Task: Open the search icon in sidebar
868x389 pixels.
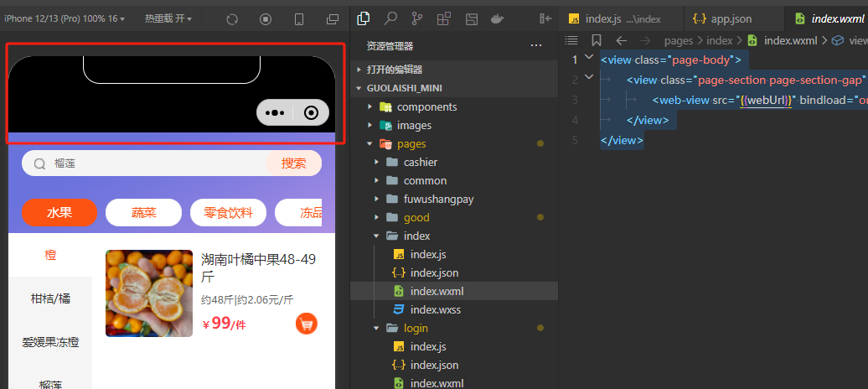Action: (x=390, y=18)
